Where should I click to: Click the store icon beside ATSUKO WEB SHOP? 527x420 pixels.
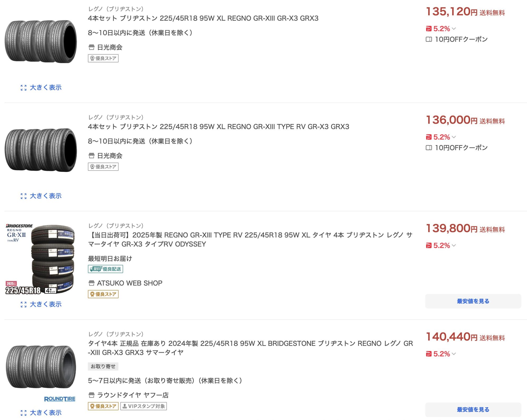(91, 283)
